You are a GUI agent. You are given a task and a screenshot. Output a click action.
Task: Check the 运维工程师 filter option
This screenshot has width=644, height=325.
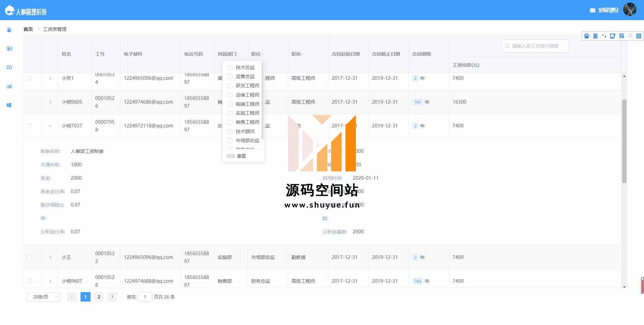[230, 95]
